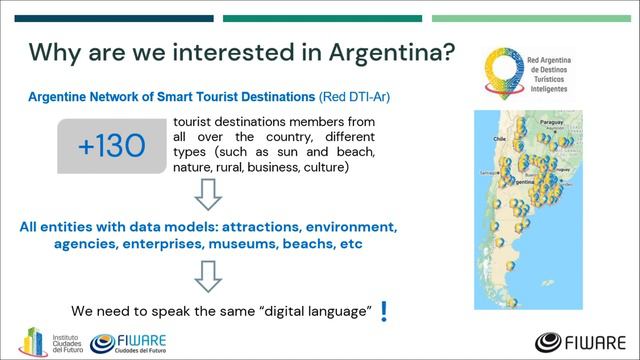Click the slide title 'Why are we interested in Argentina?'
640x360 pixels.
[x=242, y=53]
